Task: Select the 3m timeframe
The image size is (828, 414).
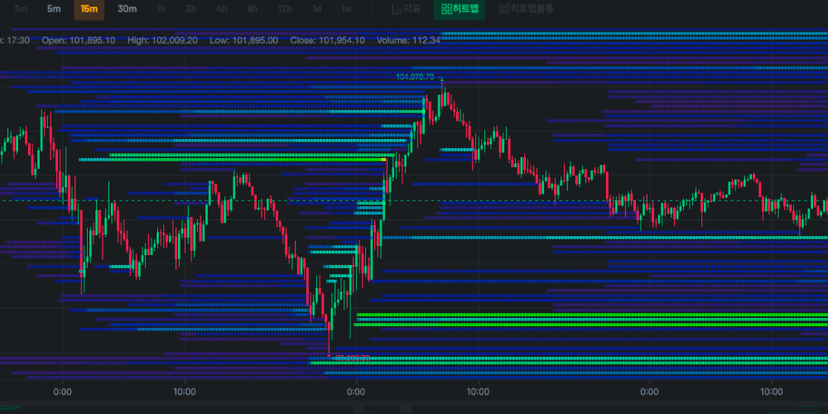Action: (x=20, y=9)
